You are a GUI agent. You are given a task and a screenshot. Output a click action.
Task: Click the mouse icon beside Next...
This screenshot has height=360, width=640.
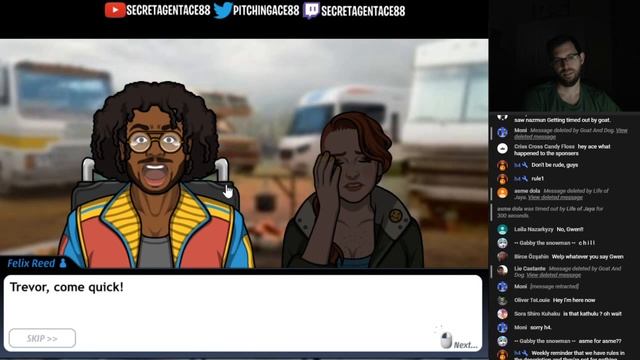tap(446, 340)
